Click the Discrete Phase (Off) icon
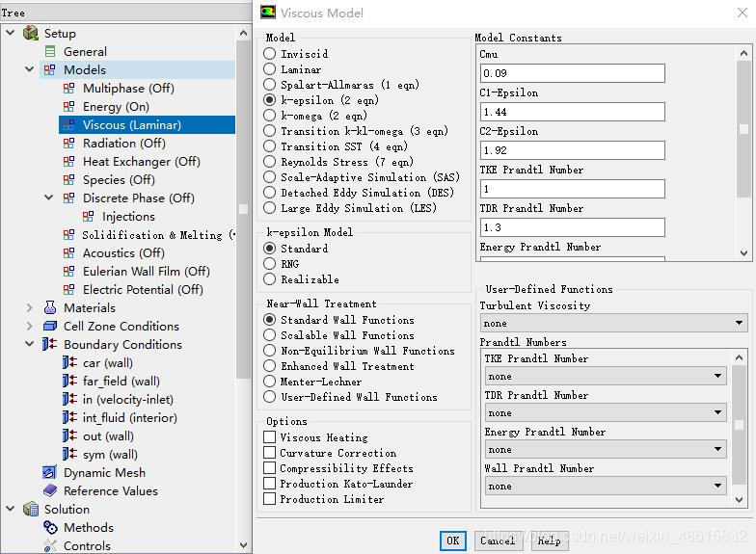The image size is (756, 554). pos(69,198)
